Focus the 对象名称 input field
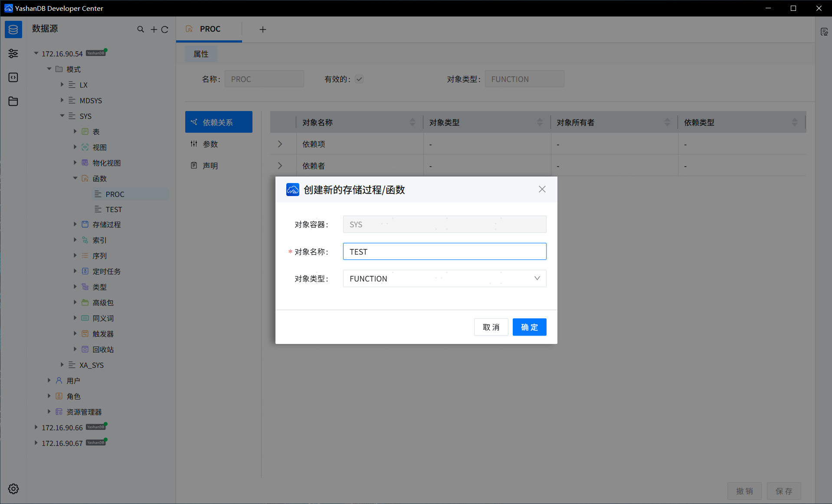This screenshot has width=832, height=504. [x=445, y=252]
